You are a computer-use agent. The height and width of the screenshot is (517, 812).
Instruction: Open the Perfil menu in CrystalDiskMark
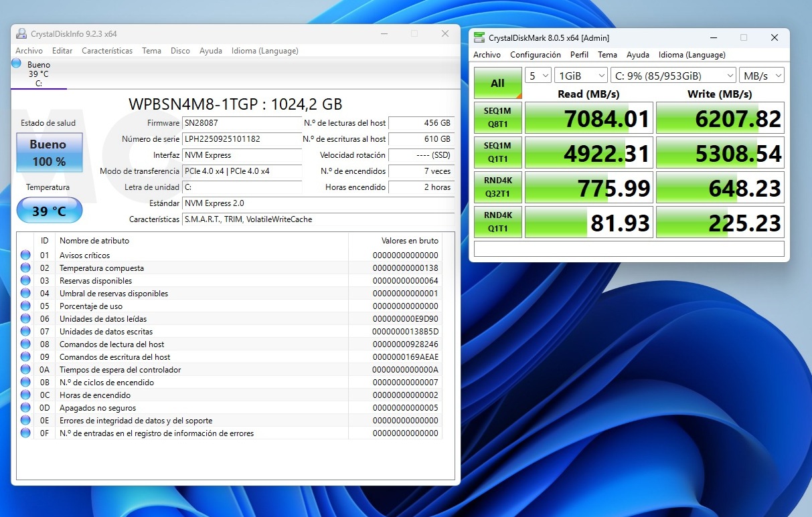(x=579, y=55)
